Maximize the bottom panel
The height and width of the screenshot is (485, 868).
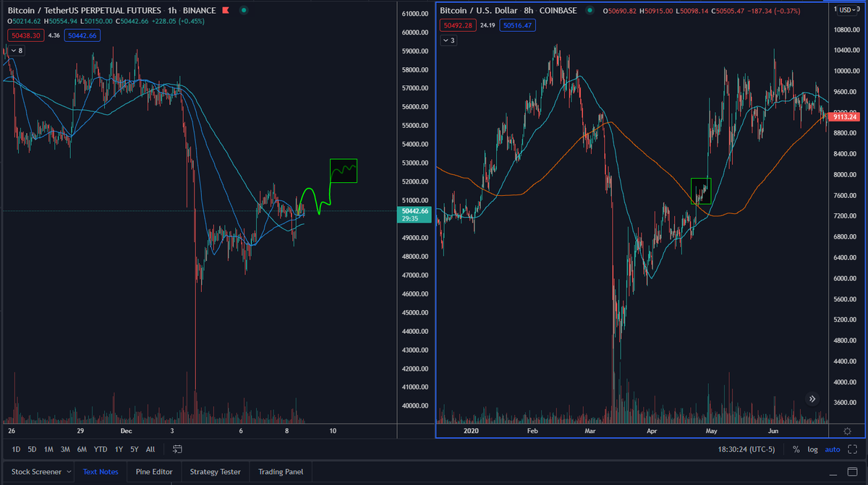852,472
